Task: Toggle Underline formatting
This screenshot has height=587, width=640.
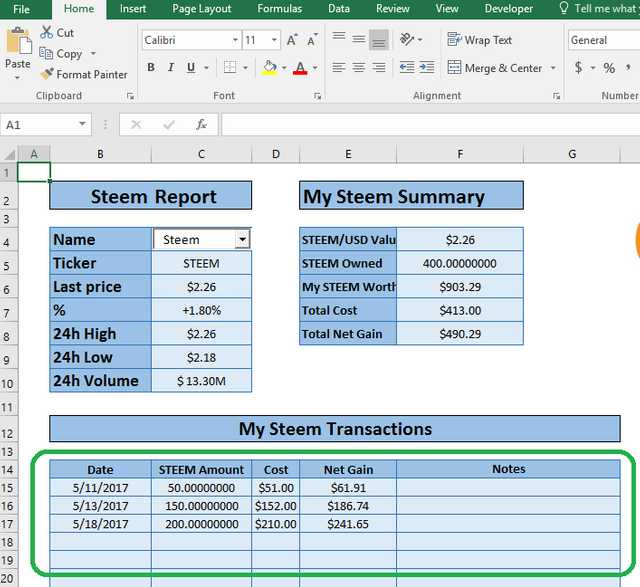Action: (x=191, y=67)
